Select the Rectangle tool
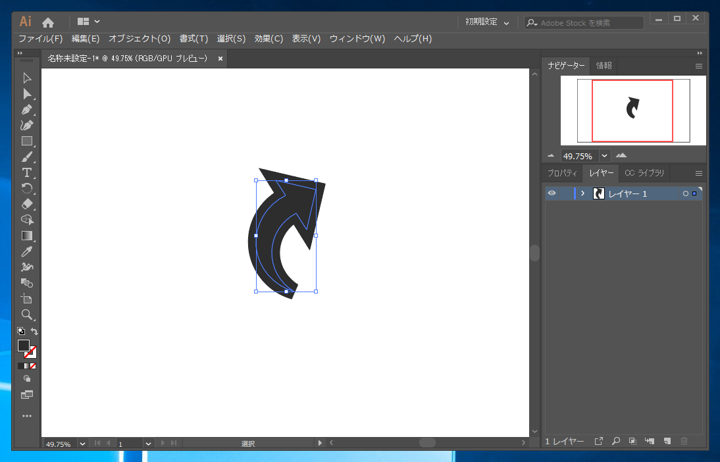 pyautogui.click(x=27, y=141)
